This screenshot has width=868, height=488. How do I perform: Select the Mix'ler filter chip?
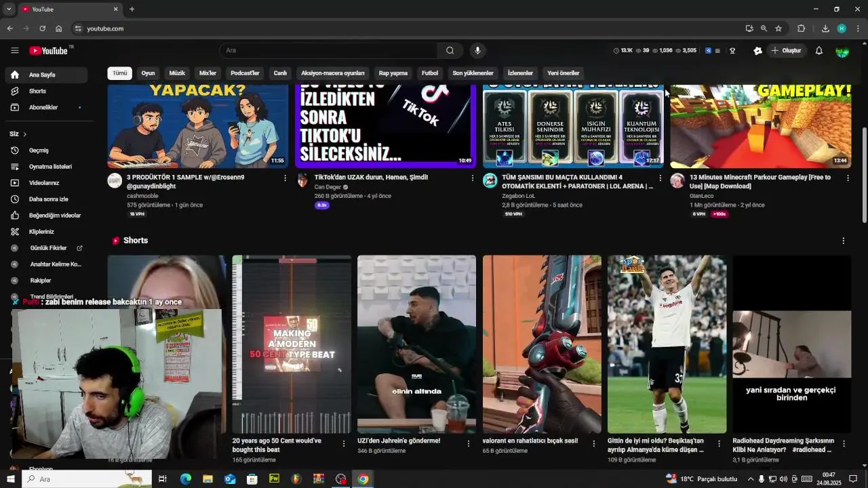tap(208, 73)
